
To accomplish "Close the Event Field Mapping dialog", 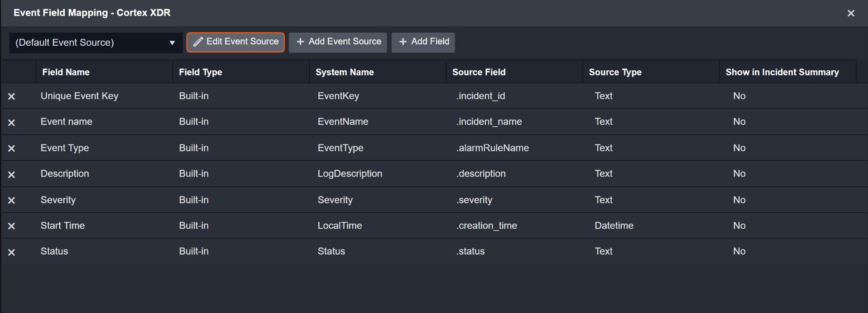I will [x=851, y=13].
